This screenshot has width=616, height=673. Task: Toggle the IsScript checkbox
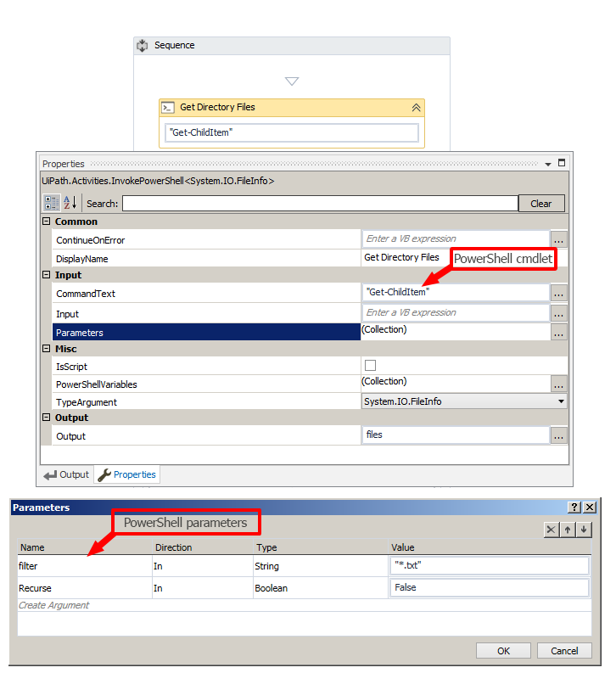(370, 365)
